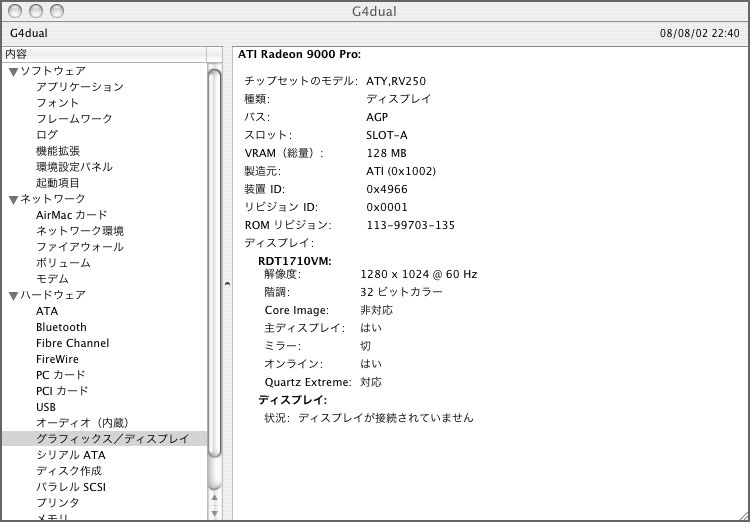Select パラレル SCSI item
The height and width of the screenshot is (522, 750).
(x=71, y=487)
